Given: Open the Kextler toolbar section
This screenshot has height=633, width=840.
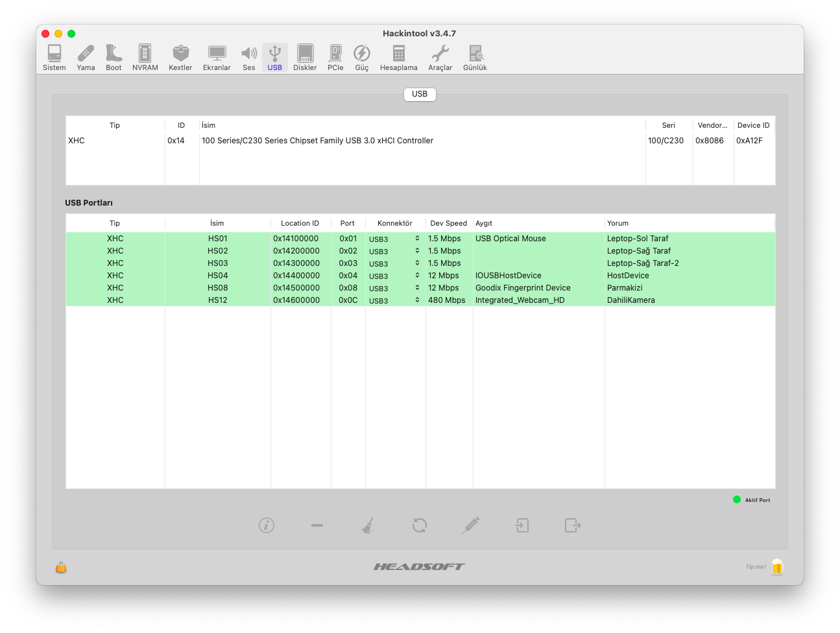Looking at the screenshot, I should (180, 57).
